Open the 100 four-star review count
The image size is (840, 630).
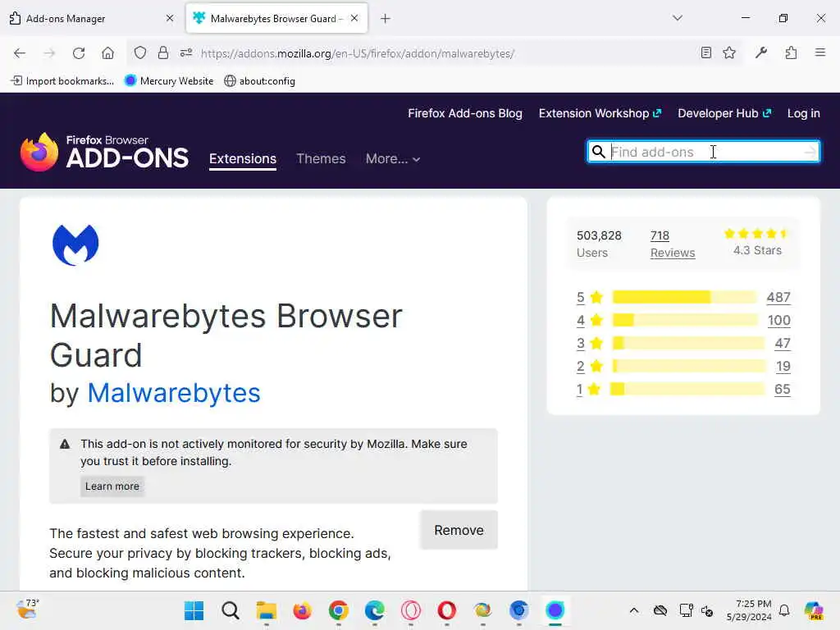779,321
